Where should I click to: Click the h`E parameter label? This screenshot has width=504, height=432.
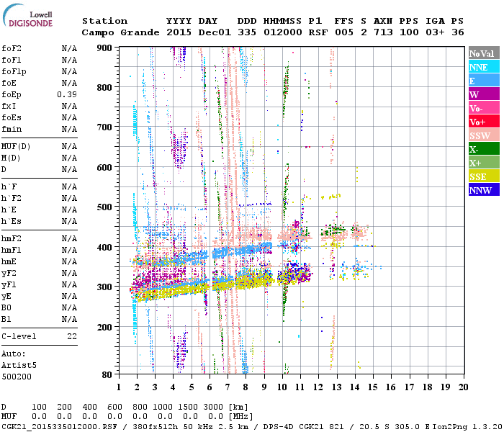tap(9, 210)
